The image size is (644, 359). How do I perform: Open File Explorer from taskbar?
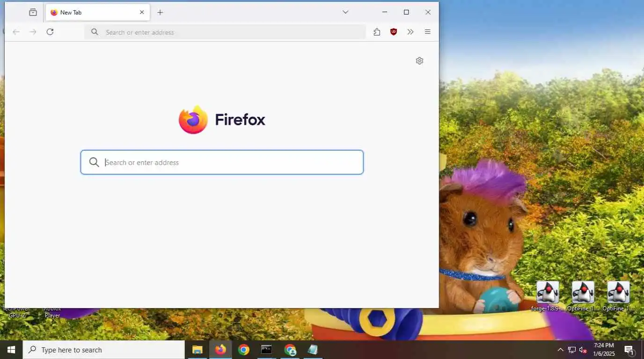point(197,350)
